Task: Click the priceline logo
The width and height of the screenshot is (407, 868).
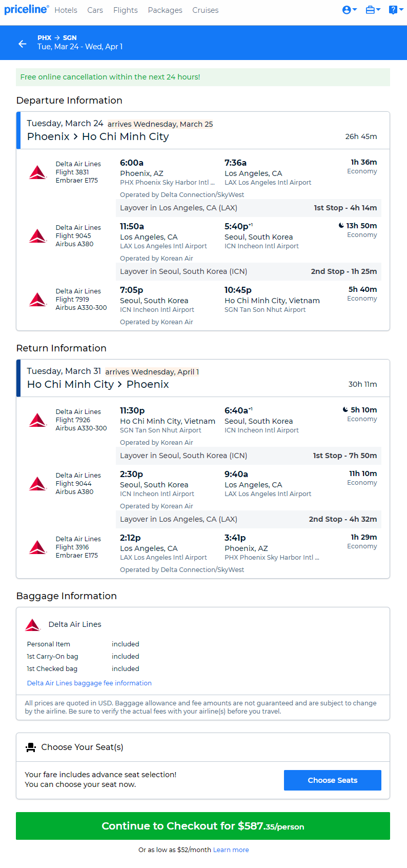Action: [27, 9]
